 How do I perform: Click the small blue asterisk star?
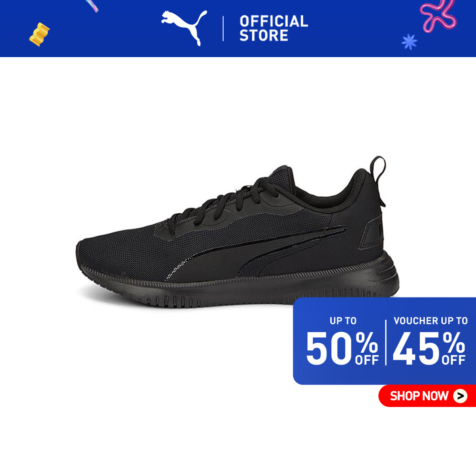pyautogui.click(x=409, y=41)
